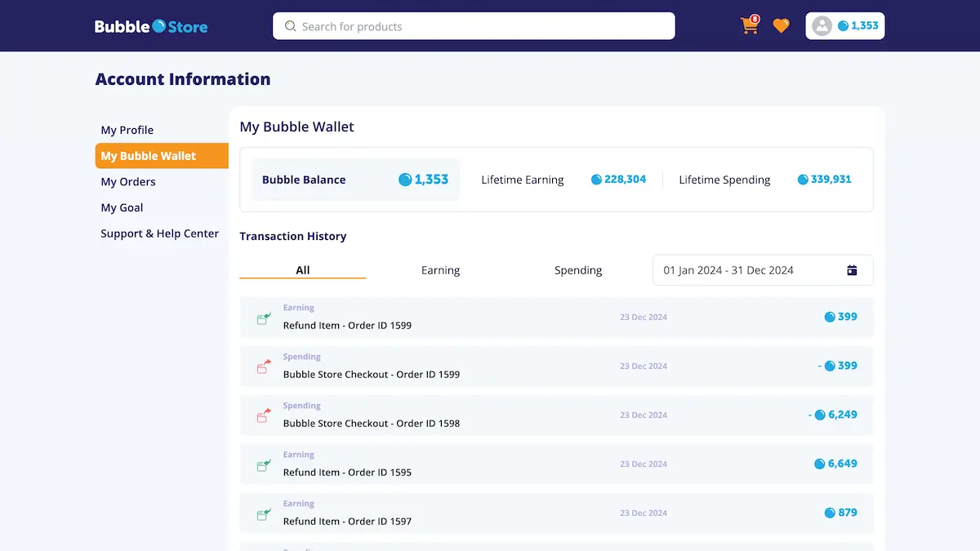Click spending icon for Checkout Order 1598
This screenshot has width=980, height=551.
264,415
